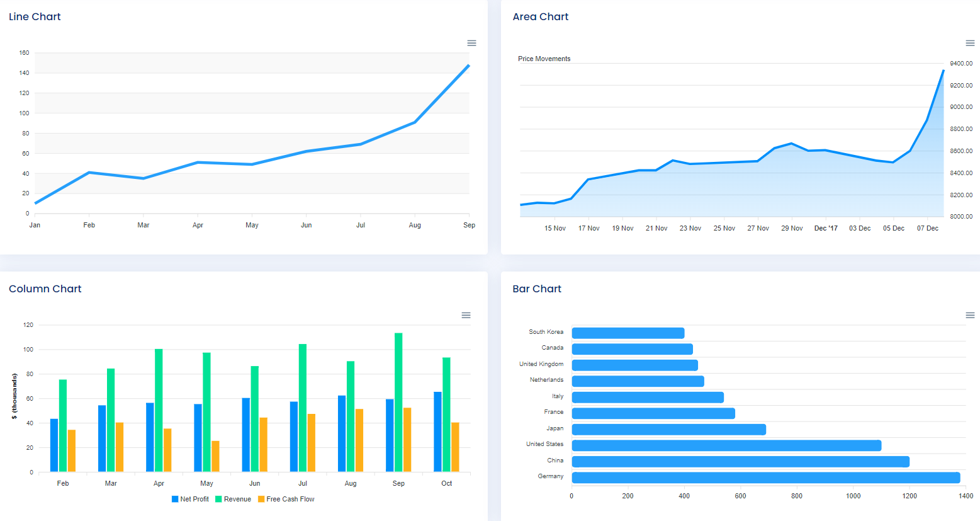Open the Column Chart hamburger menu
This screenshot has height=521, width=980.
(x=466, y=315)
